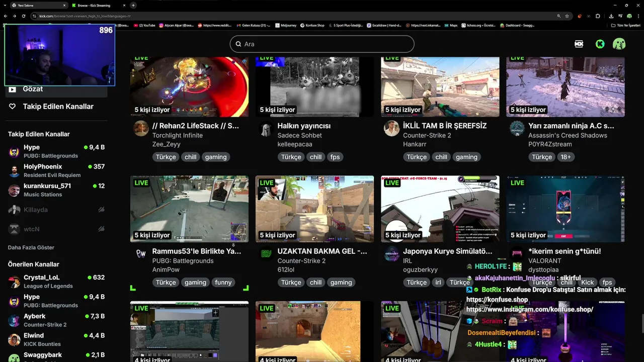Open the UZAKTAN BAKMA GEL stream thumbnail
The height and width of the screenshot is (362, 644).
click(x=314, y=209)
